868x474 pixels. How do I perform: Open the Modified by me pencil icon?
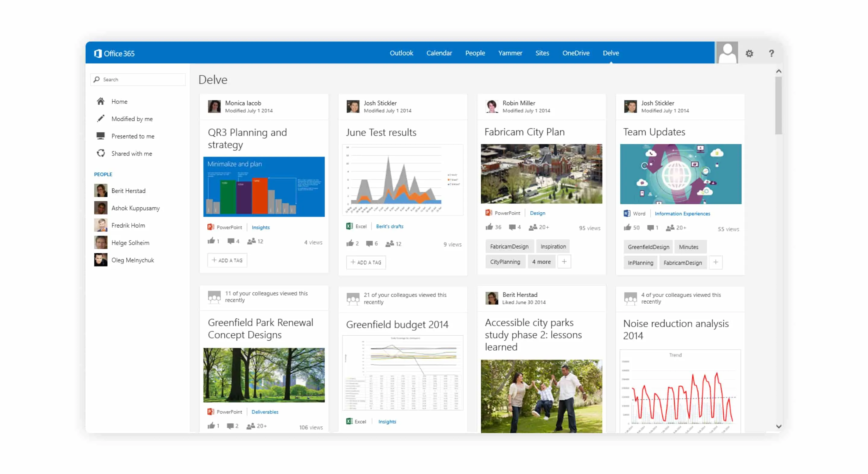click(x=100, y=118)
